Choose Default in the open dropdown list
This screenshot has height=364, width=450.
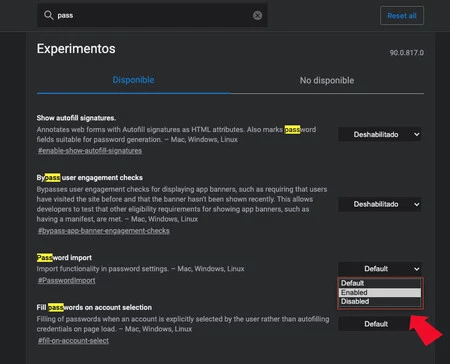[x=380, y=283]
